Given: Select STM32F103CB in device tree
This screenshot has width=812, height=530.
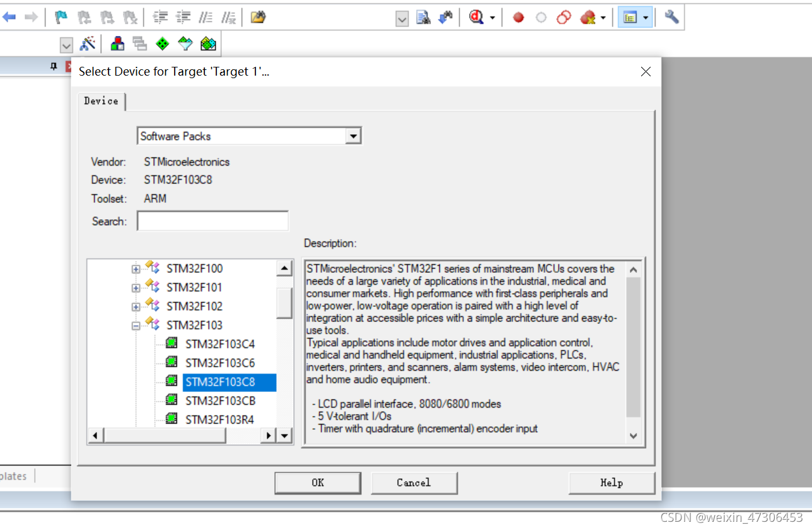Looking at the screenshot, I should coord(220,401).
